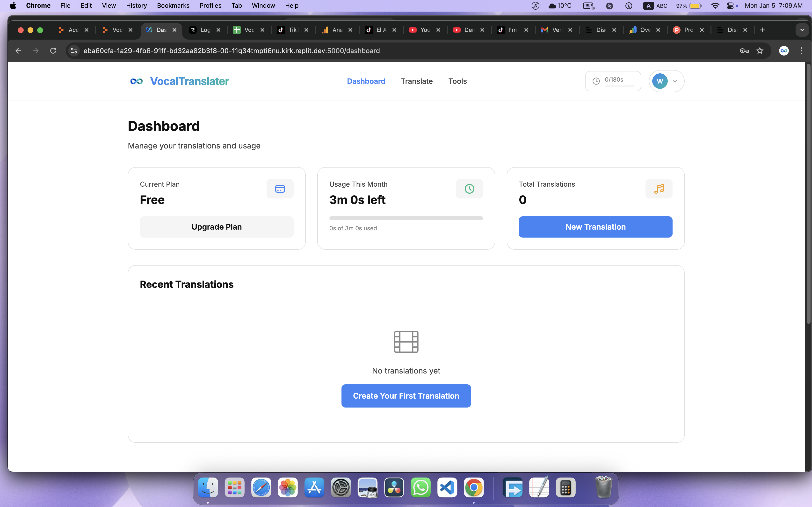Click the film strip icon in Recent Translations
The image size is (812, 507).
[x=406, y=341]
